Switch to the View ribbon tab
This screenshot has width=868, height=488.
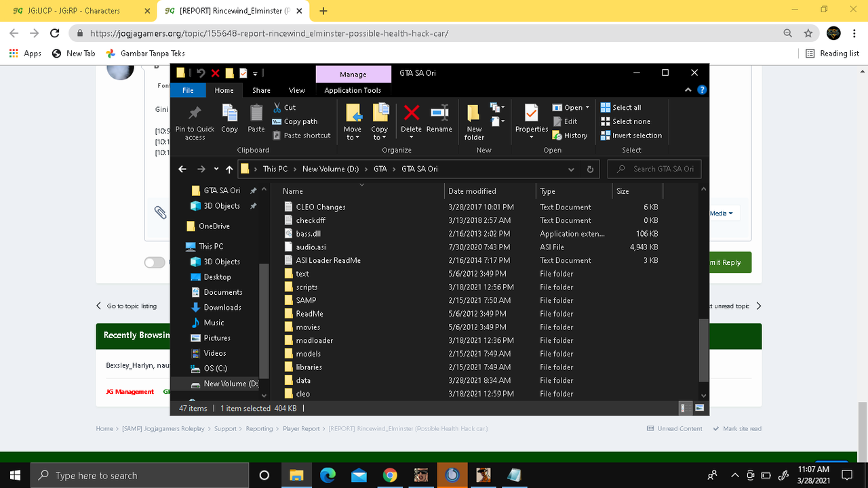click(297, 90)
